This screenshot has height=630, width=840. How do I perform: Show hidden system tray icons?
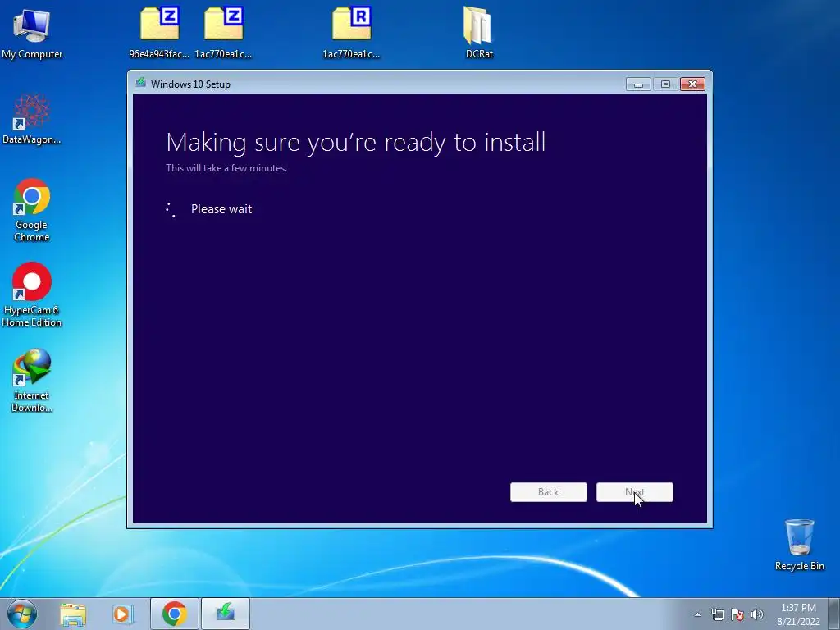(x=697, y=614)
